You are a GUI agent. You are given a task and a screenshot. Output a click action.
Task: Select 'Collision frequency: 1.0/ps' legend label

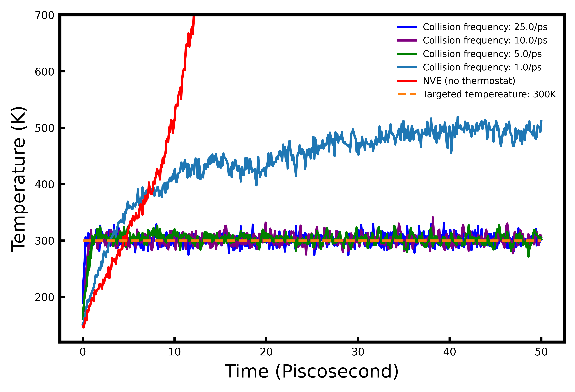482,67
